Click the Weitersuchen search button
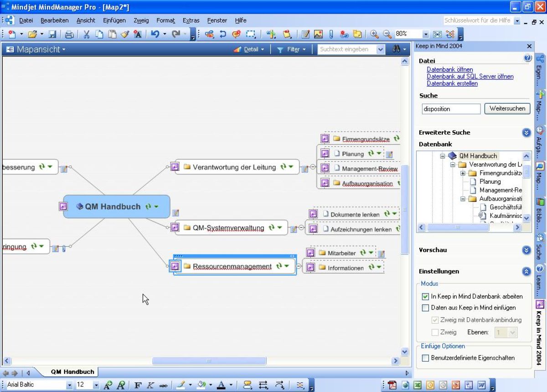547x392 pixels. click(x=507, y=108)
